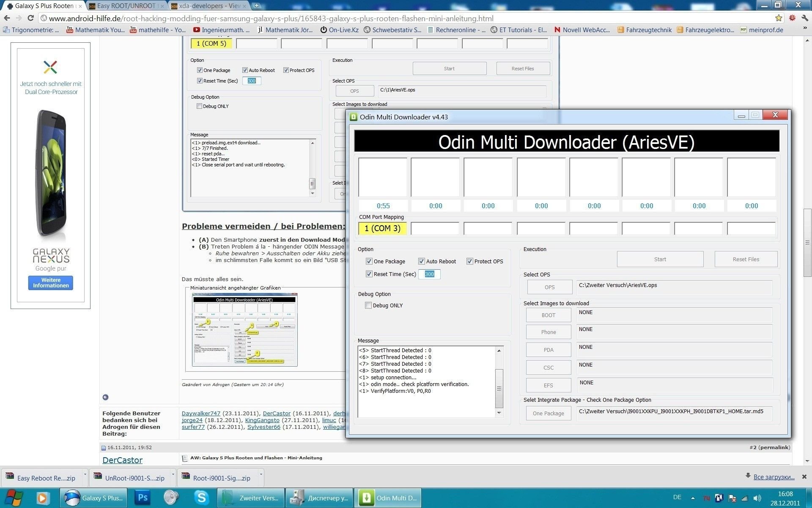The height and width of the screenshot is (508, 812).
Task: Open KingGangsto user profile link
Action: [x=262, y=420]
